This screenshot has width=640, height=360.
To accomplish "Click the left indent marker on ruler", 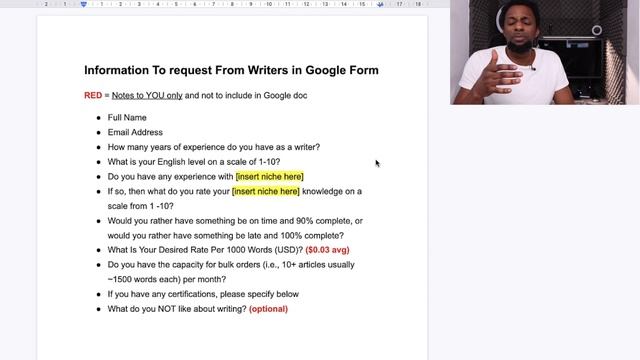I will click(84, 4).
